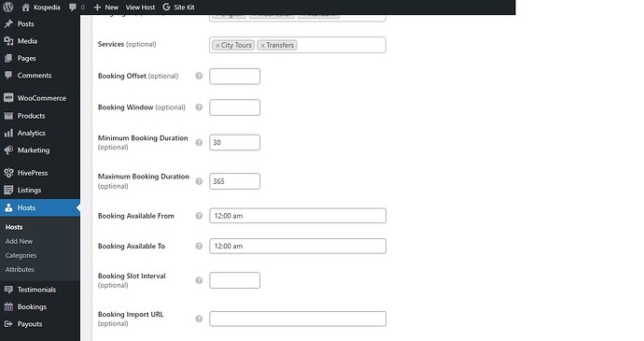Focus the Booking Window input
This screenshot has height=341, width=644.
234,107
